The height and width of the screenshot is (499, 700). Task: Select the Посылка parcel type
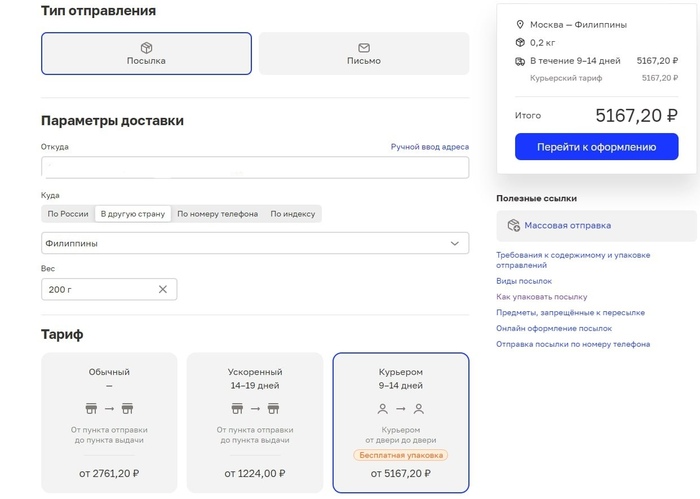click(146, 54)
